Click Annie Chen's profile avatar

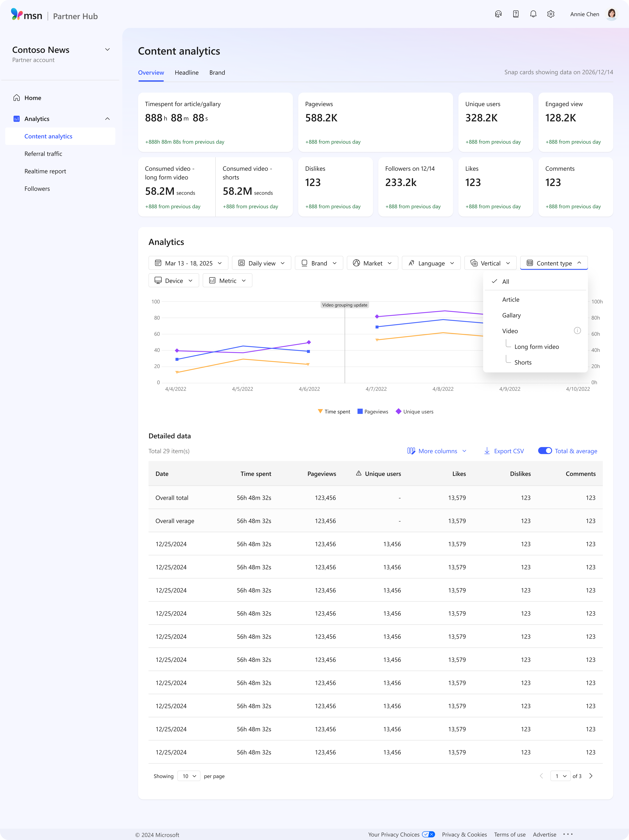[x=612, y=14]
